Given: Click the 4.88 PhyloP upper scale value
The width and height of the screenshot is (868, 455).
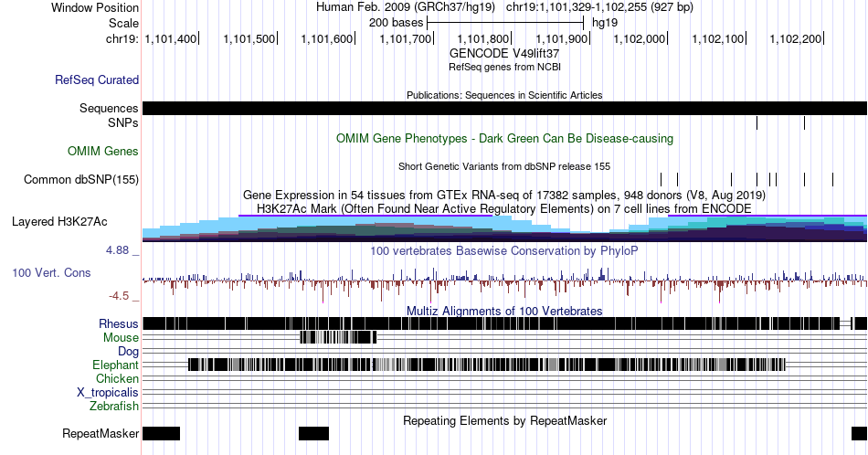Looking at the screenshot, I should [118, 250].
